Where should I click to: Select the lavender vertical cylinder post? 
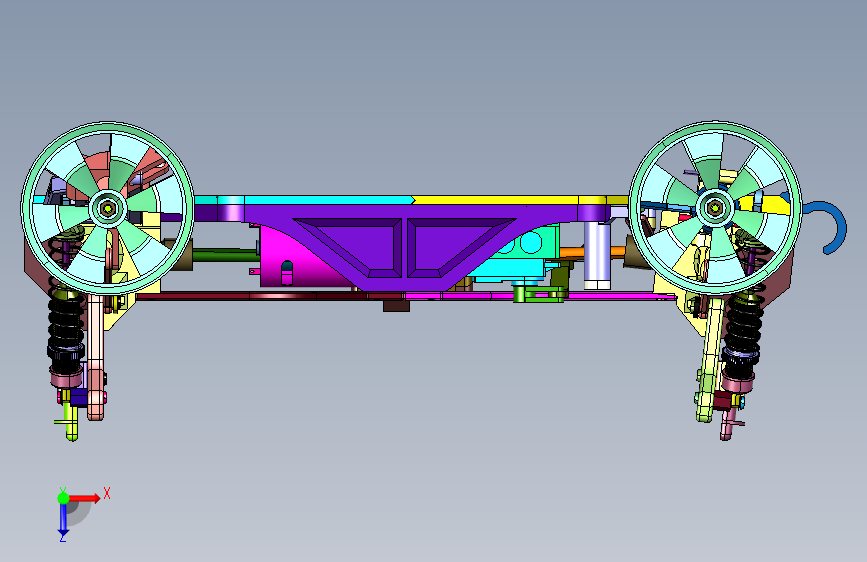[x=597, y=256]
